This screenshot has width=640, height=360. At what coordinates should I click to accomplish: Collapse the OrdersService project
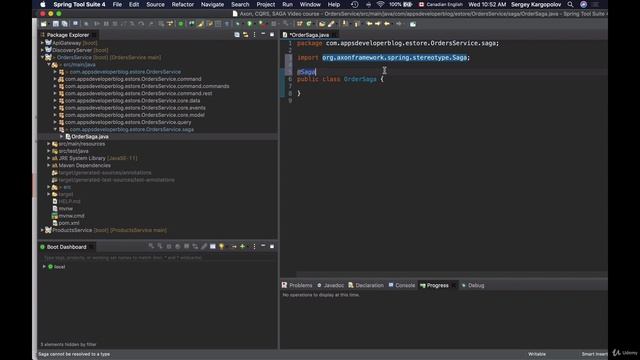pyautogui.click(x=42, y=58)
